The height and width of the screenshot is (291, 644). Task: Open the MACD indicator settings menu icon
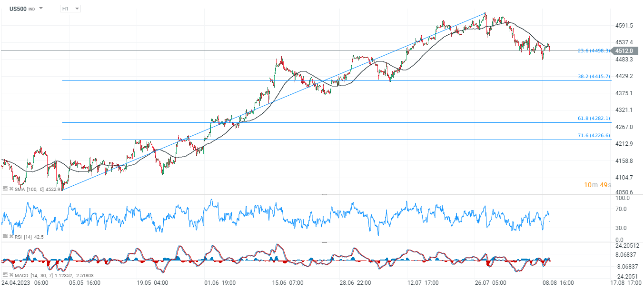click(x=5, y=275)
